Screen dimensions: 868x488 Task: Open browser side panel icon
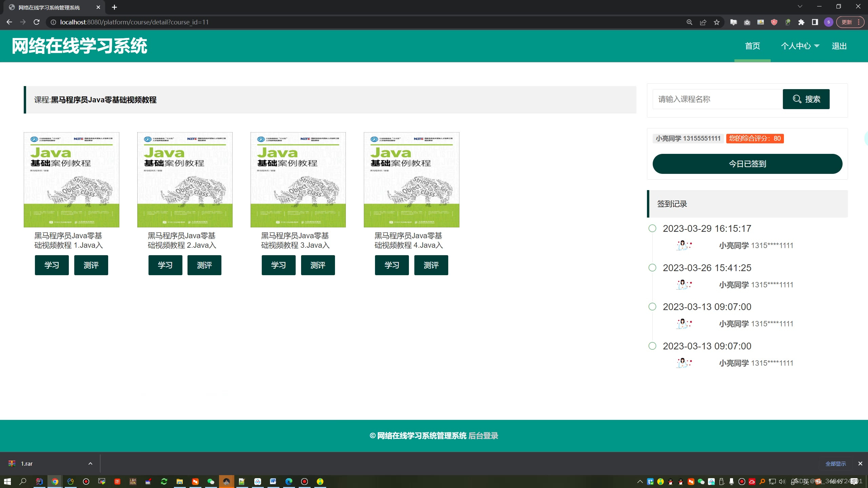815,22
